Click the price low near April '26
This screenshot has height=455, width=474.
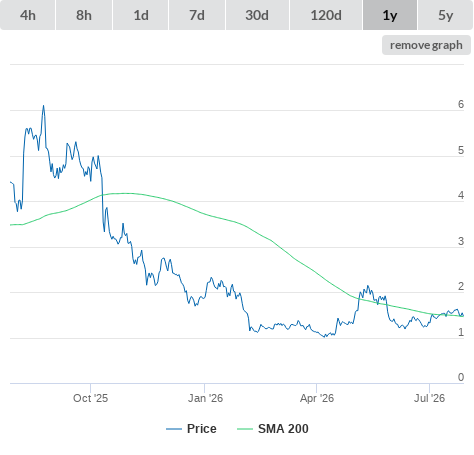point(325,337)
